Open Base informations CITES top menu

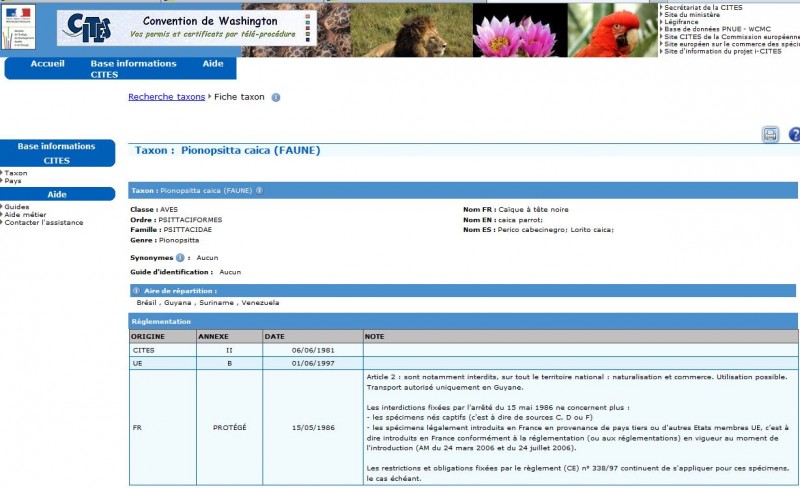click(133, 69)
